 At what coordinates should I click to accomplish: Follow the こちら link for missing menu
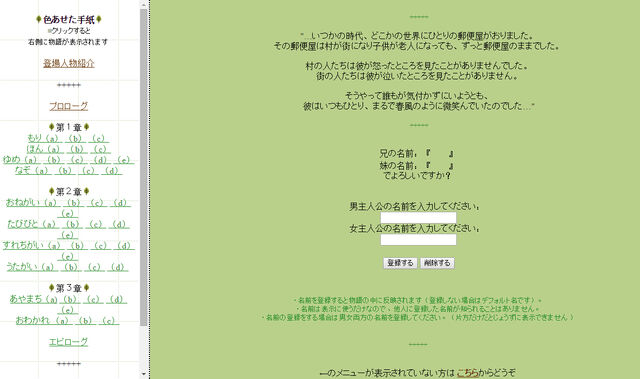(468, 373)
